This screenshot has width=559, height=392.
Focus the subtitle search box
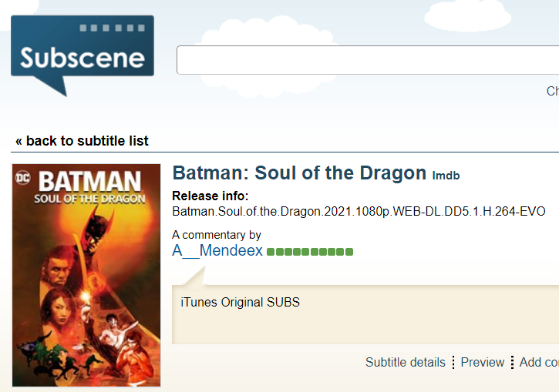pos(368,60)
